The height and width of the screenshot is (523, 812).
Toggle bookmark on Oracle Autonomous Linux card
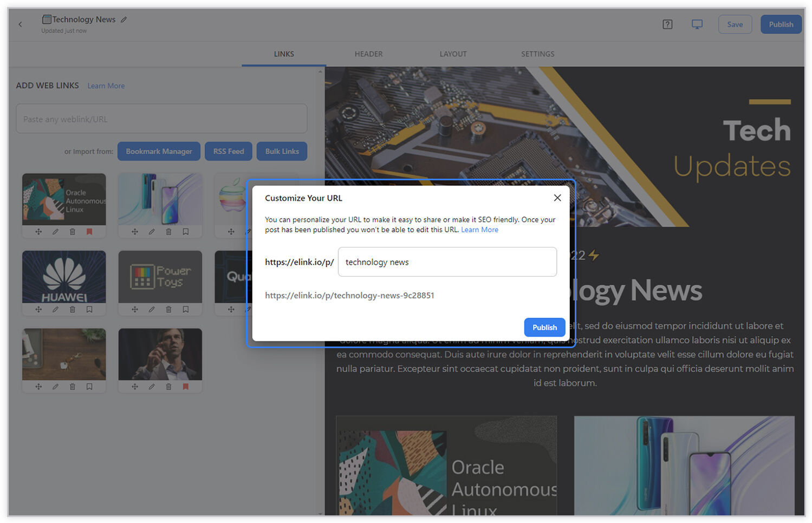click(89, 232)
